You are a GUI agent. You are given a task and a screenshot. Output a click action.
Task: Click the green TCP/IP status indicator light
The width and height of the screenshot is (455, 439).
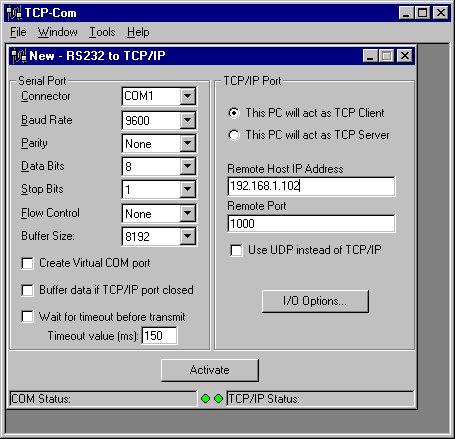coord(219,398)
